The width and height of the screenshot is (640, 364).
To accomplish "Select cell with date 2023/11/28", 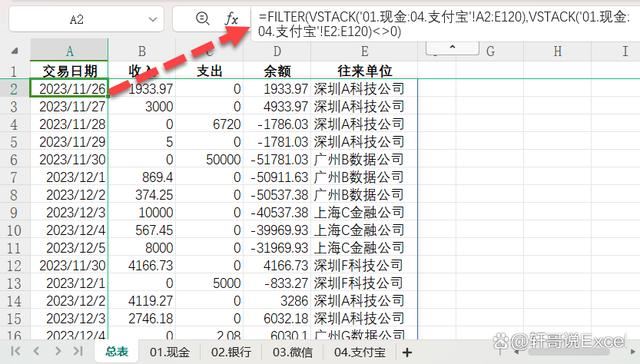I will coord(69,124).
